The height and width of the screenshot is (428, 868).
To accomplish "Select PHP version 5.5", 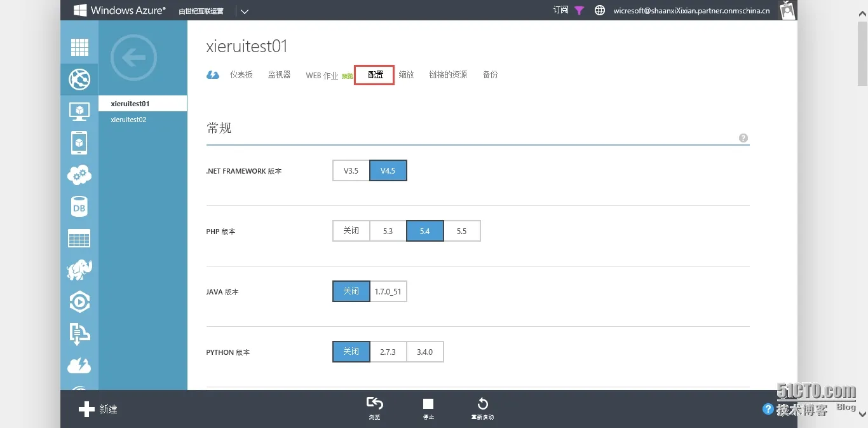I will pos(462,231).
